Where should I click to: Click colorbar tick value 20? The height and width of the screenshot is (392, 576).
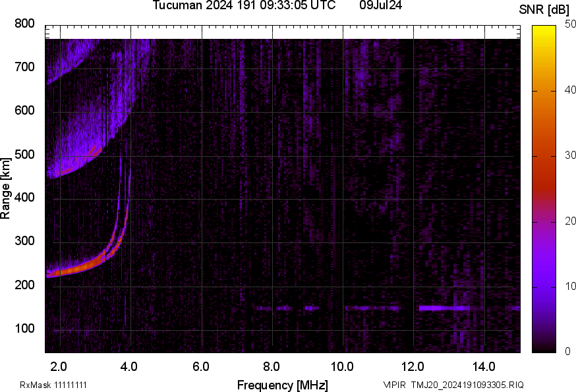[570, 221]
